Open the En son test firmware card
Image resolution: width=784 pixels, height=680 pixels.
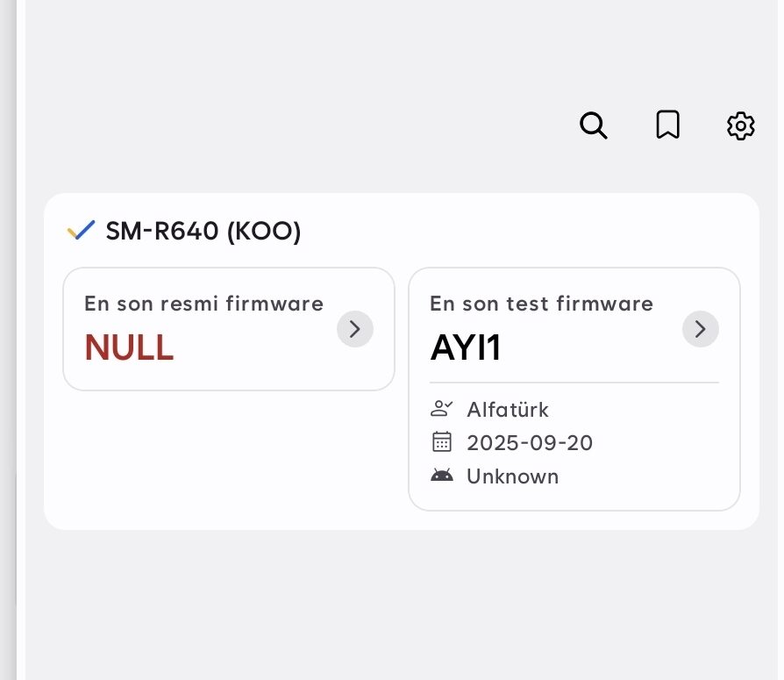pos(574,390)
